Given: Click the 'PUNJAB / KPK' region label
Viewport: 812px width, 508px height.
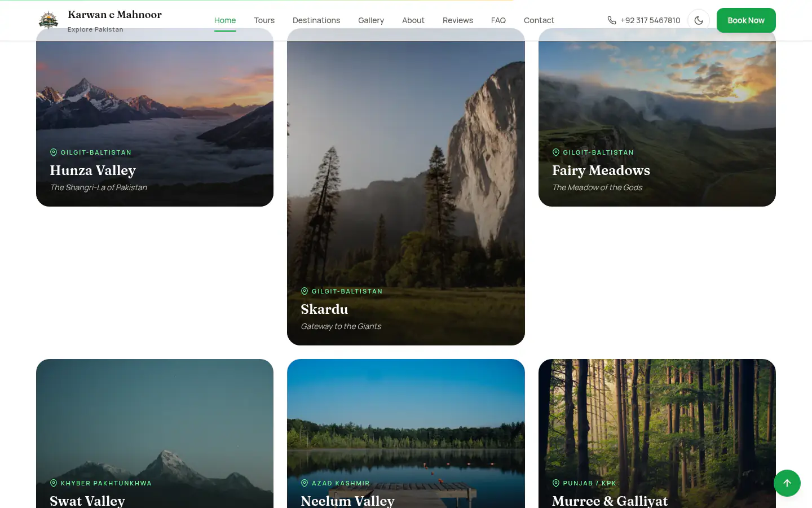Looking at the screenshot, I should [589, 483].
